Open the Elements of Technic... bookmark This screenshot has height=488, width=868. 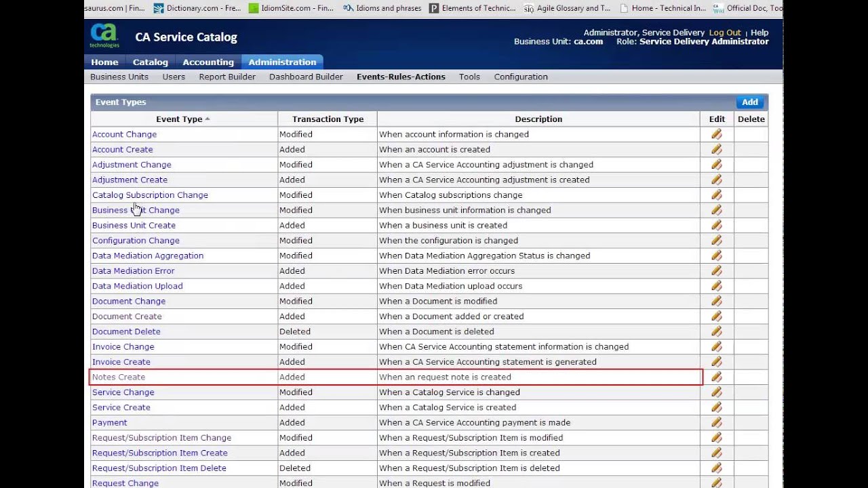coord(473,8)
